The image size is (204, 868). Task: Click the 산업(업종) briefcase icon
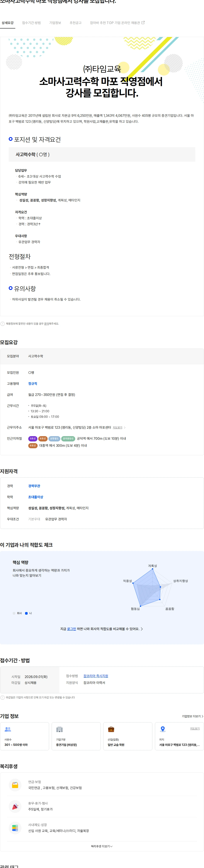[x=111, y=729]
